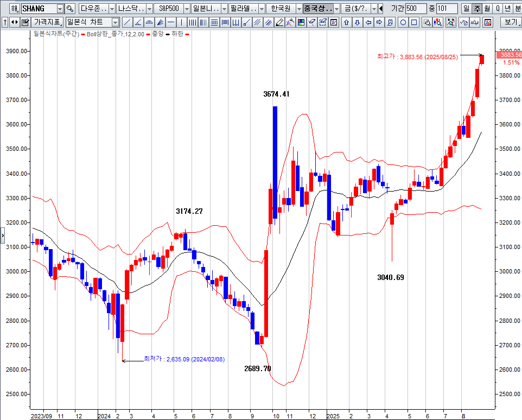Open the S&P500 index dropdown arrow
522x420 pixels.
click(187, 9)
